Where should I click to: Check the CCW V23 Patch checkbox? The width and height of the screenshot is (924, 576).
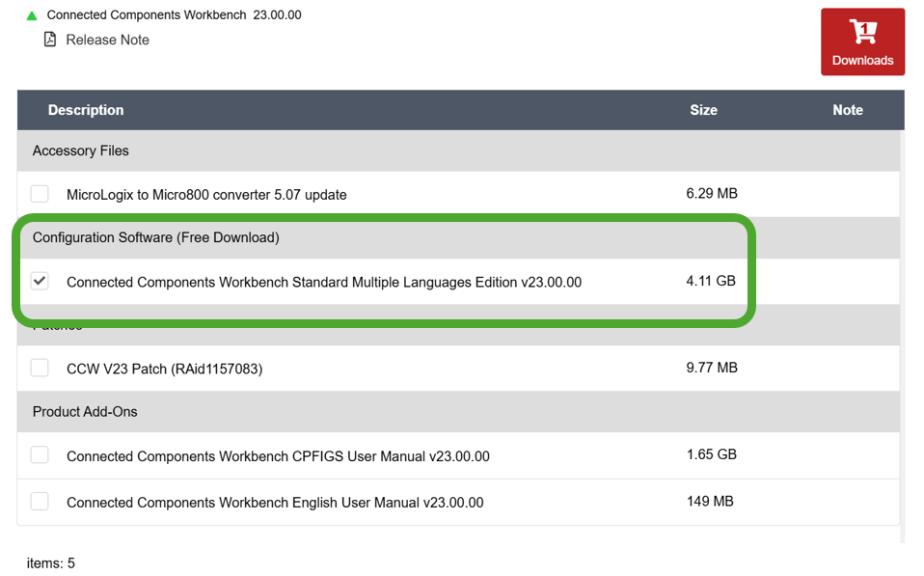click(x=40, y=368)
